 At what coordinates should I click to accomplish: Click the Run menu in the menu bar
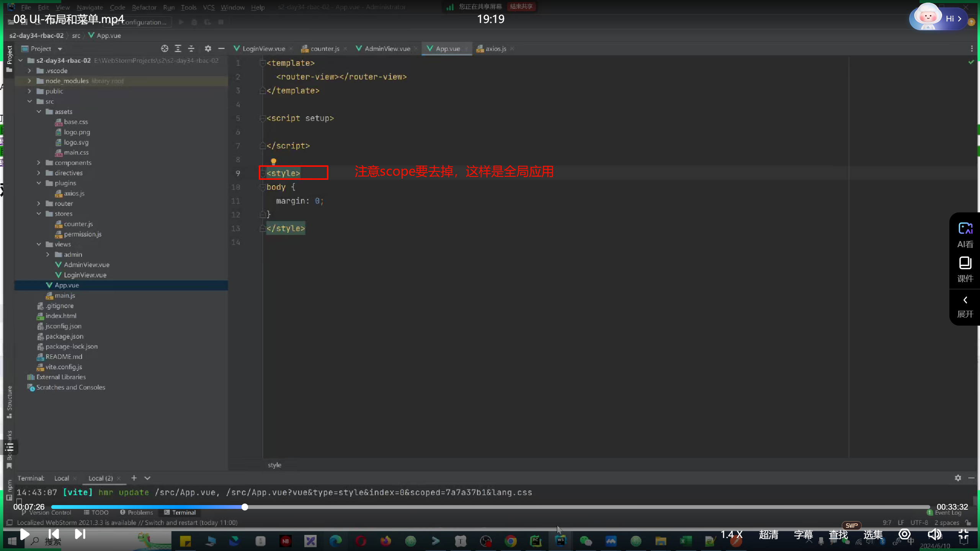click(x=168, y=7)
